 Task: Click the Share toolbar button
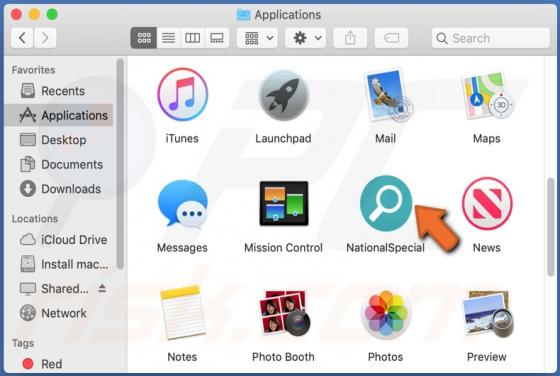click(350, 38)
